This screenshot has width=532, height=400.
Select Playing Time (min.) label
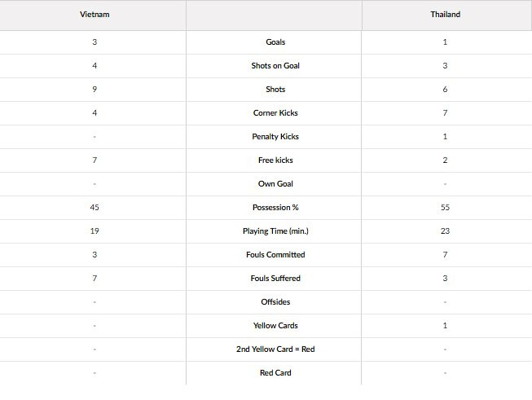(x=275, y=231)
